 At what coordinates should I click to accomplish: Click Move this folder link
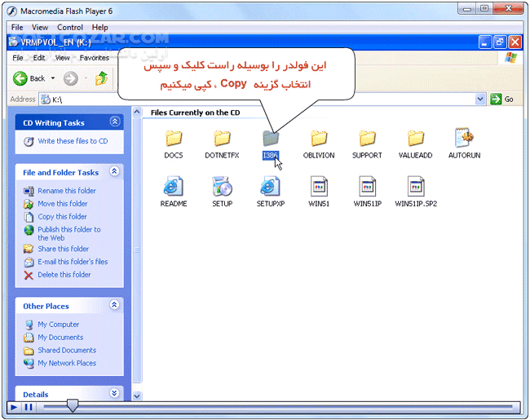tap(63, 204)
